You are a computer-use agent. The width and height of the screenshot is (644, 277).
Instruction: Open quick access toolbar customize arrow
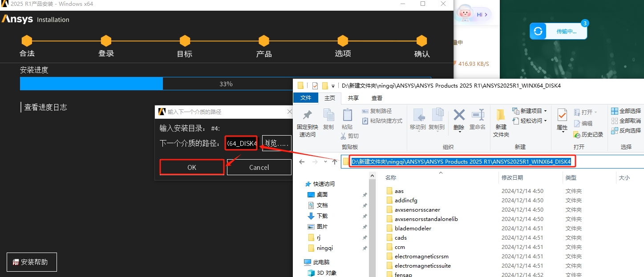pos(333,86)
